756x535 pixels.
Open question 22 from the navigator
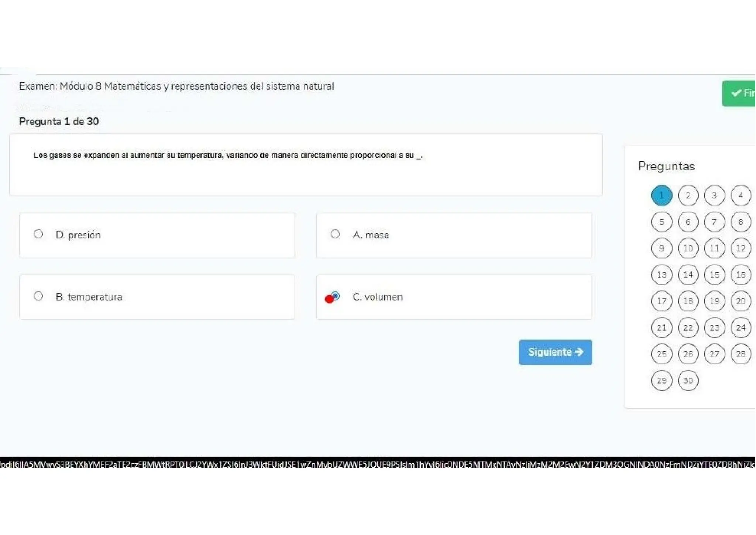coord(688,328)
